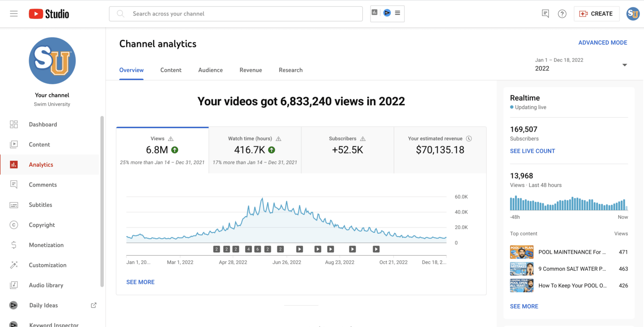Open the Help question mark icon
This screenshot has height=327, width=644.
(562, 14)
